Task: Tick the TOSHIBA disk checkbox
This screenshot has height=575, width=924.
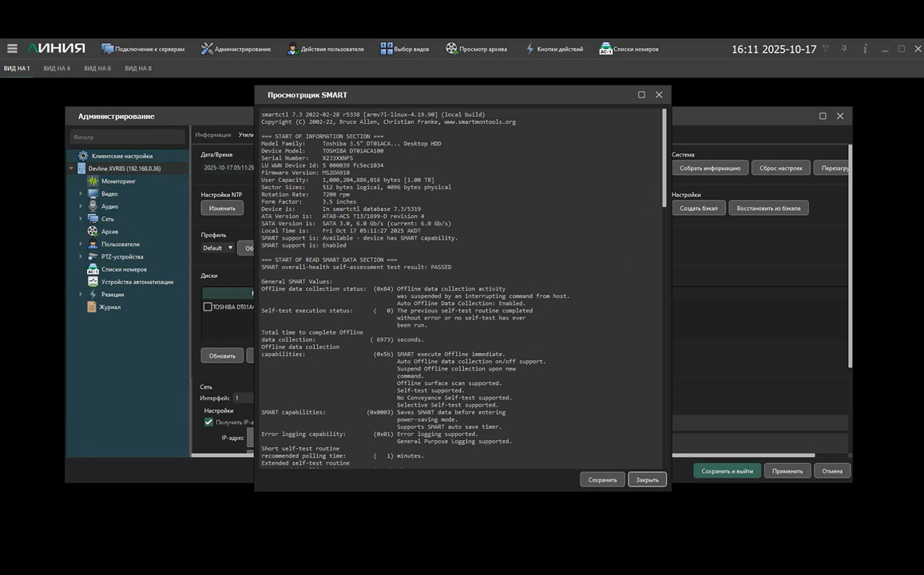Action: click(208, 307)
